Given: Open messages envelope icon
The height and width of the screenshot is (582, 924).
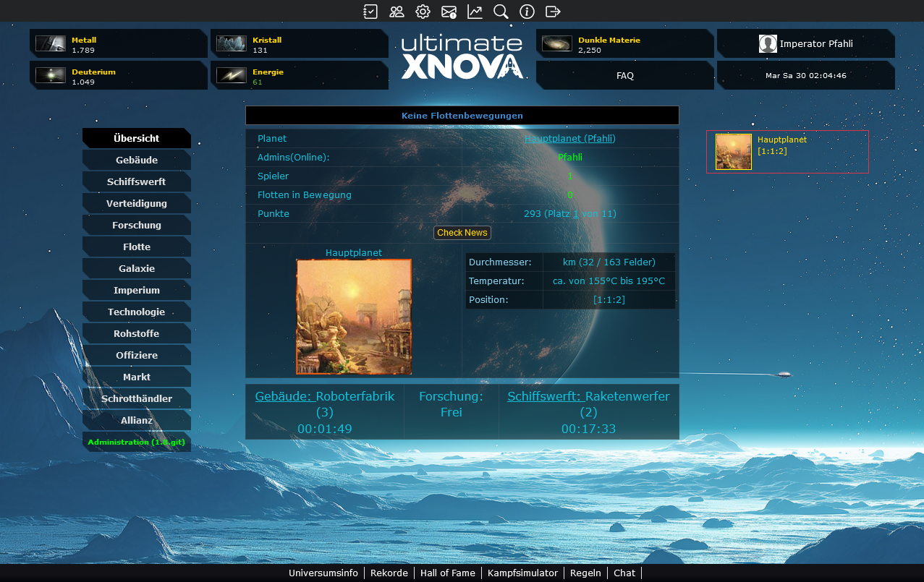Looking at the screenshot, I should click(449, 12).
